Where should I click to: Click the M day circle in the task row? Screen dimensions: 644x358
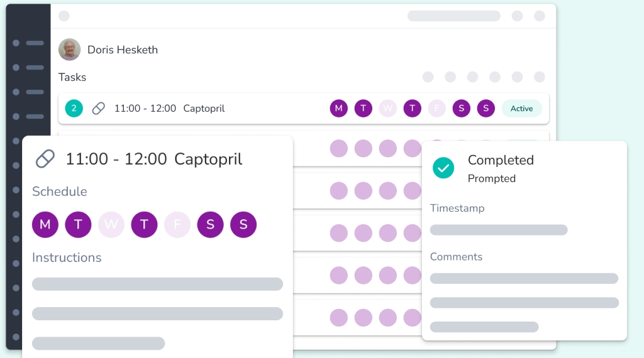click(x=339, y=109)
